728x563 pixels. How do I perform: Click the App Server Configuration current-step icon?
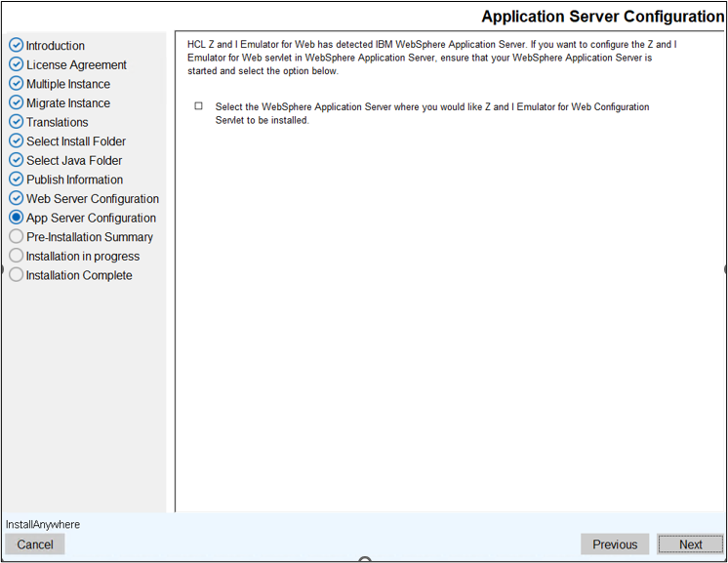17,218
